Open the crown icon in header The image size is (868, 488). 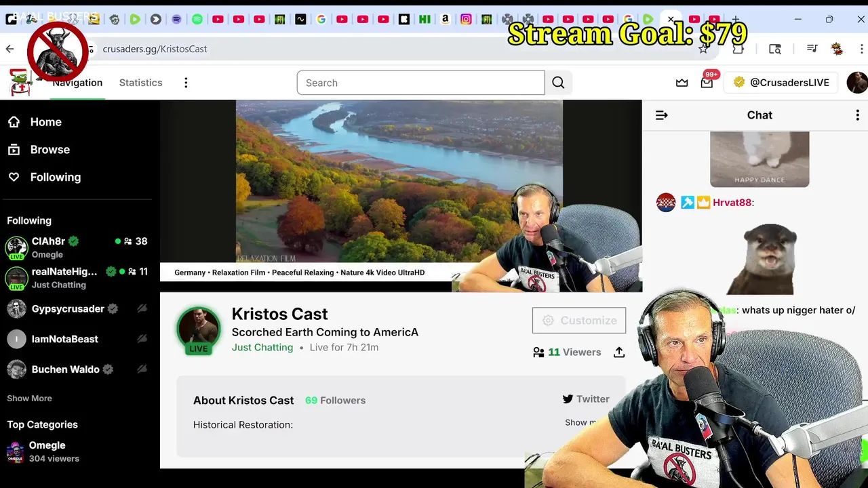[x=682, y=83]
